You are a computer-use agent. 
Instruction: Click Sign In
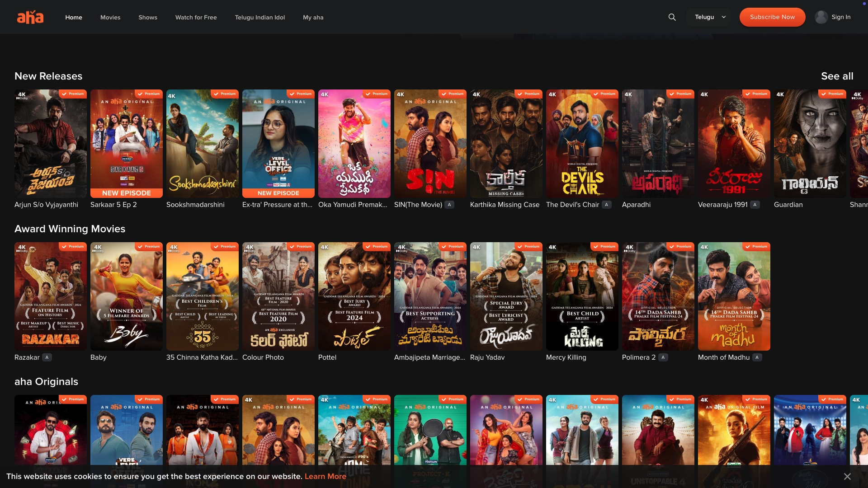pos(841,17)
